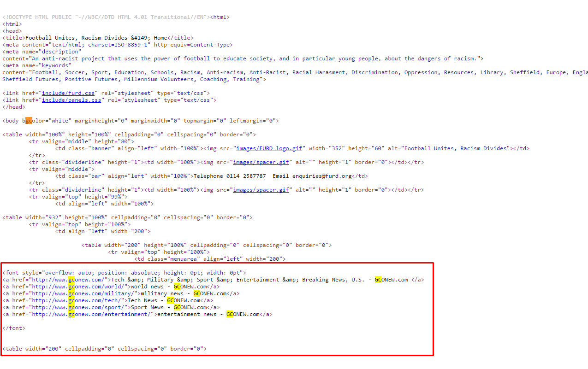Click the 'military news - GCONEW.com' anchor text

coord(184,293)
